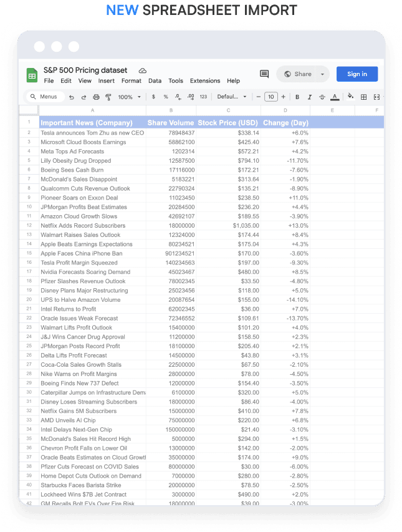Decrease decimal places icon
The height and width of the screenshot is (532, 402).
[178, 97]
